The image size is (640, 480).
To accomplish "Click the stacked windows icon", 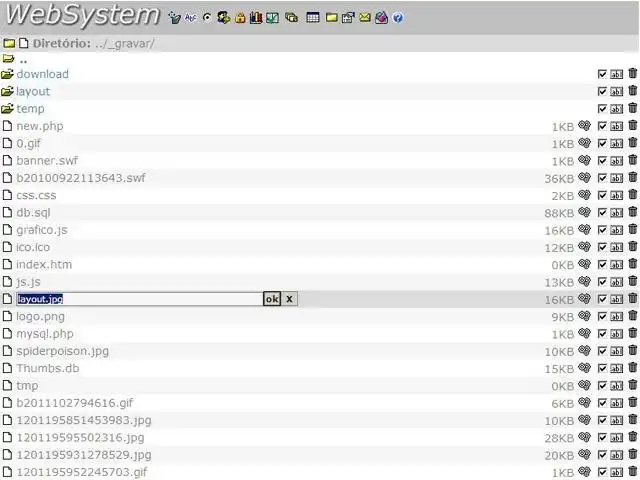I will pyautogui.click(x=291, y=18).
